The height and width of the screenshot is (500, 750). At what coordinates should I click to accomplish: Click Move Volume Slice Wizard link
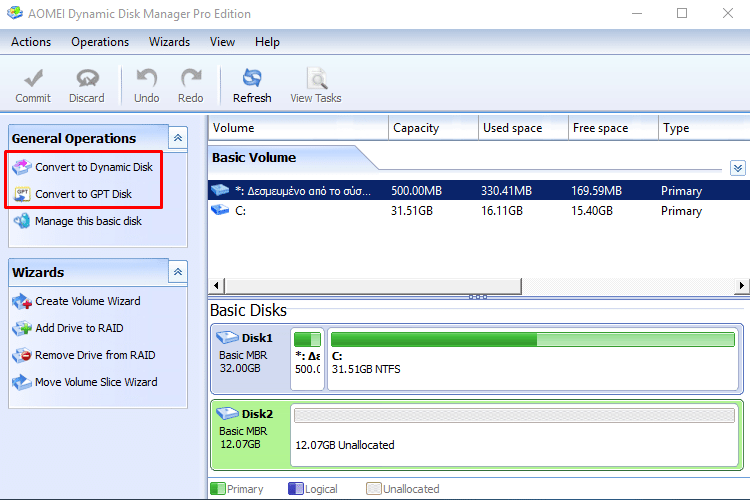tap(96, 382)
